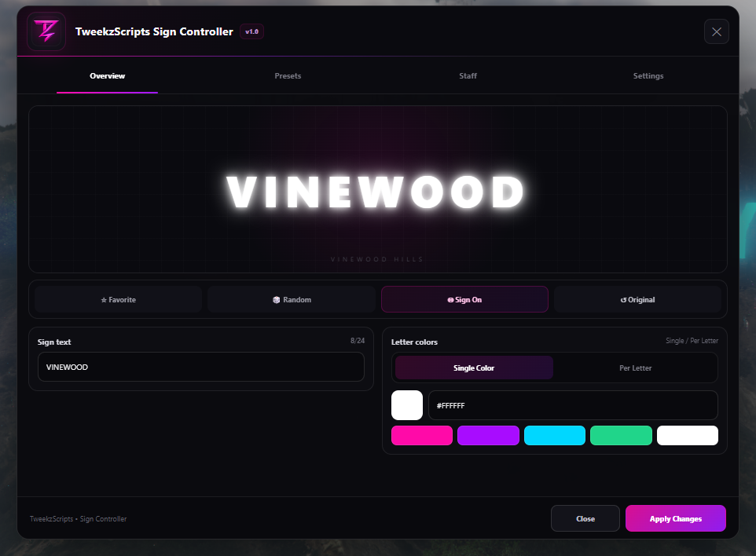Mark the sign as Favorite
This screenshot has width=756, height=556.
tap(118, 300)
